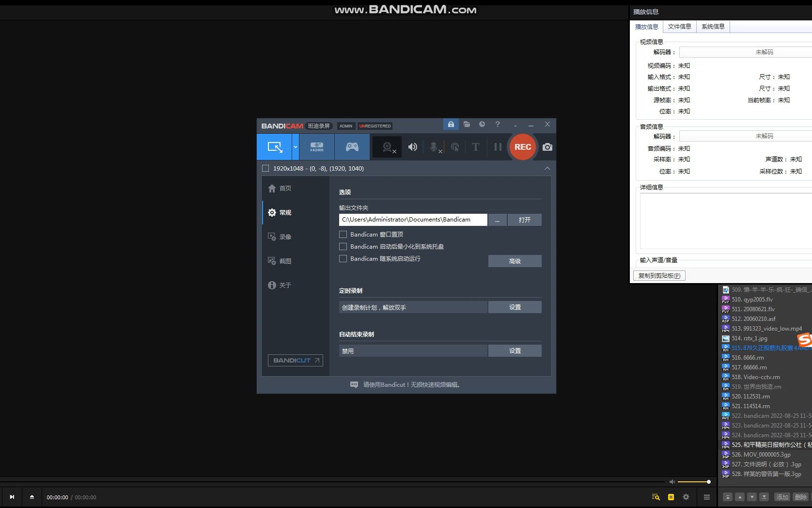Open Bandicam help question mark

[498, 125]
